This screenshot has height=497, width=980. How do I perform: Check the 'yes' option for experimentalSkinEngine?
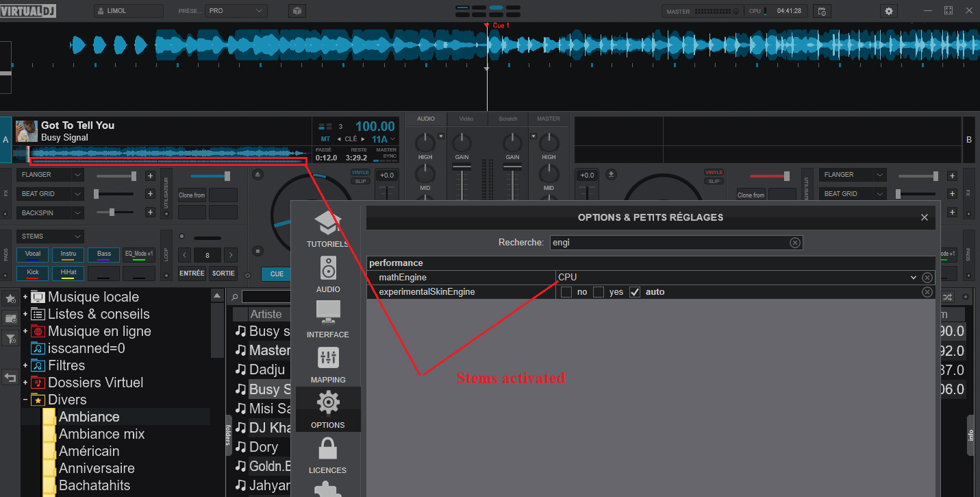pos(599,292)
